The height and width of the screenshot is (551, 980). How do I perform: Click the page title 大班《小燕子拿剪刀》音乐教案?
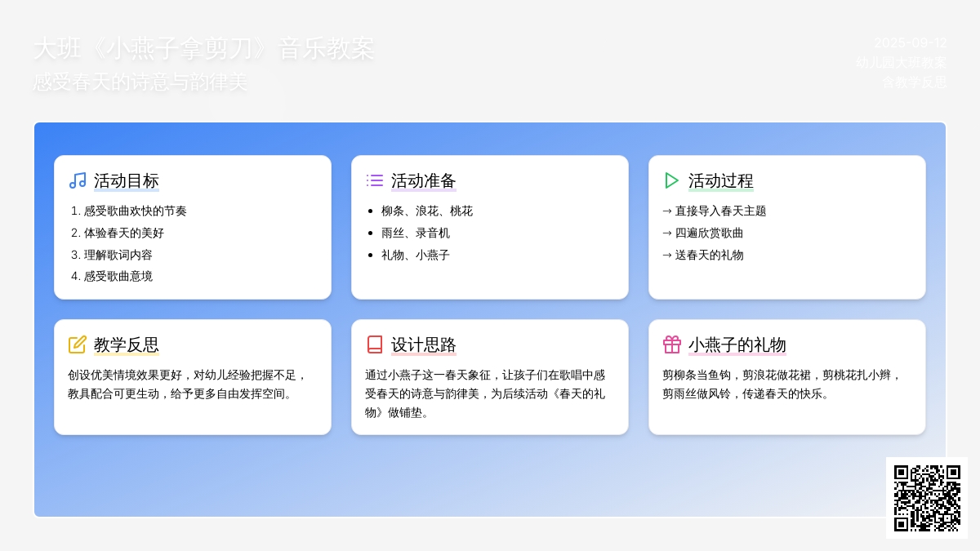203,49
